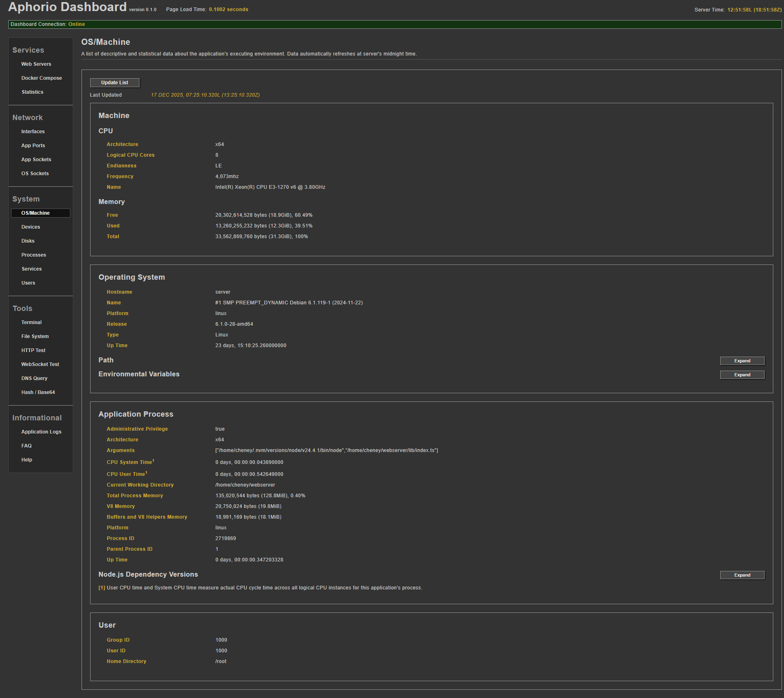Open the WebSocket Test tool
This screenshot has width=784, height=698.
pos(40,364)
